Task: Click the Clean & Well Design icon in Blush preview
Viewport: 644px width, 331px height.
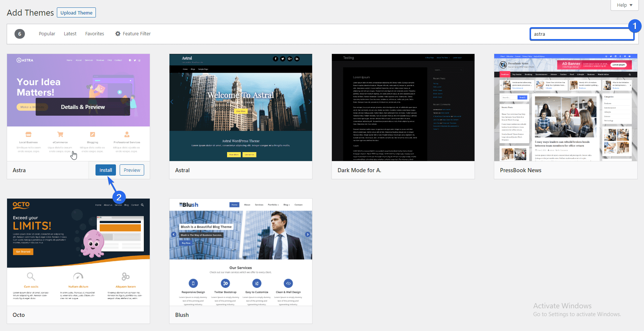Action: tap(288, 283)
